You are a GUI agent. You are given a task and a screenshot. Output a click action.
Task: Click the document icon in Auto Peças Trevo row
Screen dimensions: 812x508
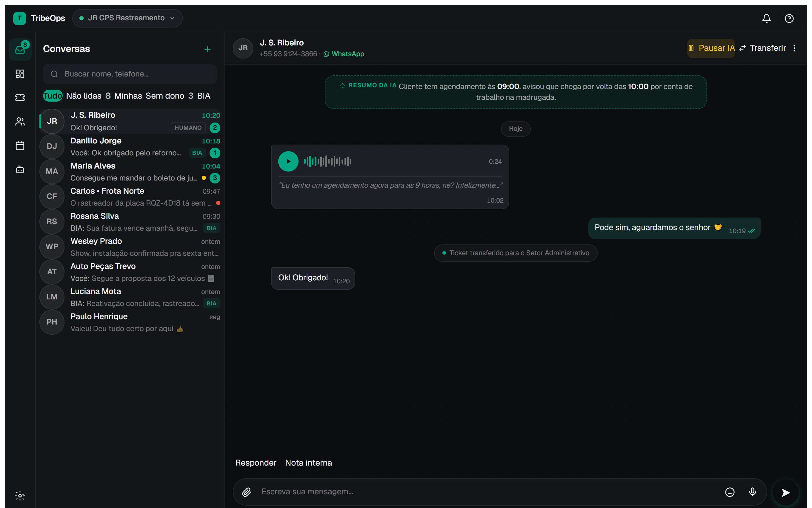coord(211,278)
